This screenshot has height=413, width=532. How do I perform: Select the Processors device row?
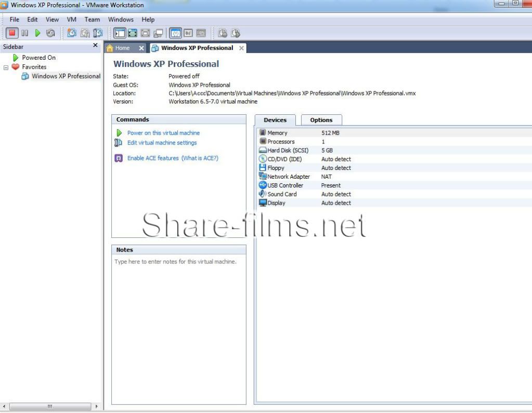click(x=394, y=142)
